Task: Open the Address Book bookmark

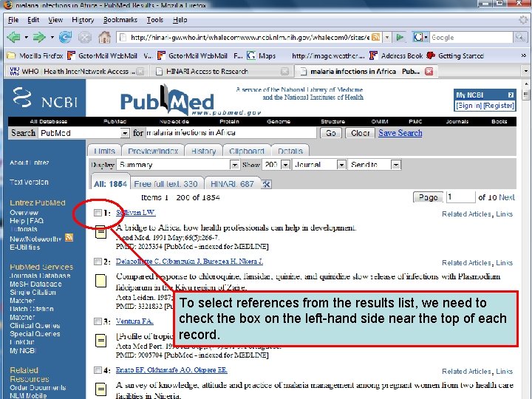Action: click(396, 55)
